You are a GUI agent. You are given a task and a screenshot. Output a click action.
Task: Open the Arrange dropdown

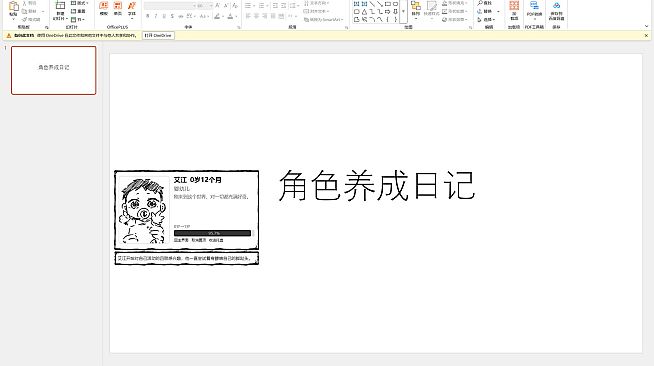pyautogui.click(x=416, y=9)
